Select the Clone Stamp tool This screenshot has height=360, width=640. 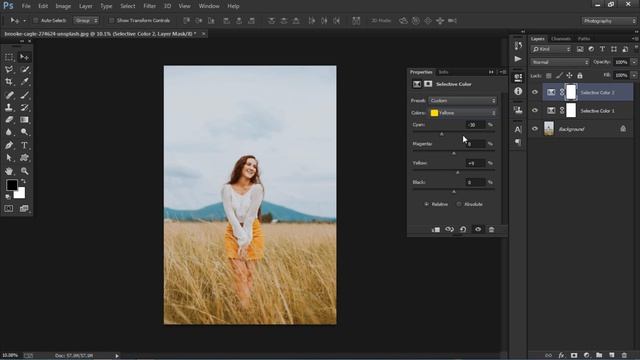(x=9, y=107)
